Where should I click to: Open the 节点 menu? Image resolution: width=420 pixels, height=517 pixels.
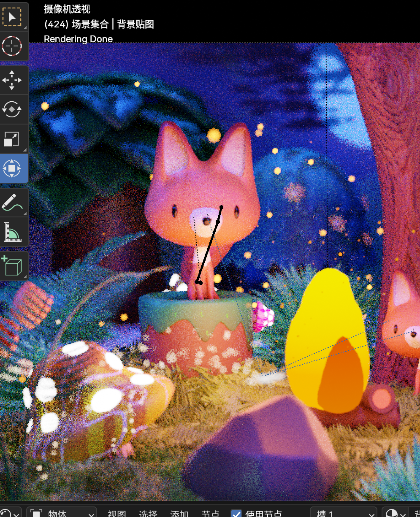coord(210,514)
